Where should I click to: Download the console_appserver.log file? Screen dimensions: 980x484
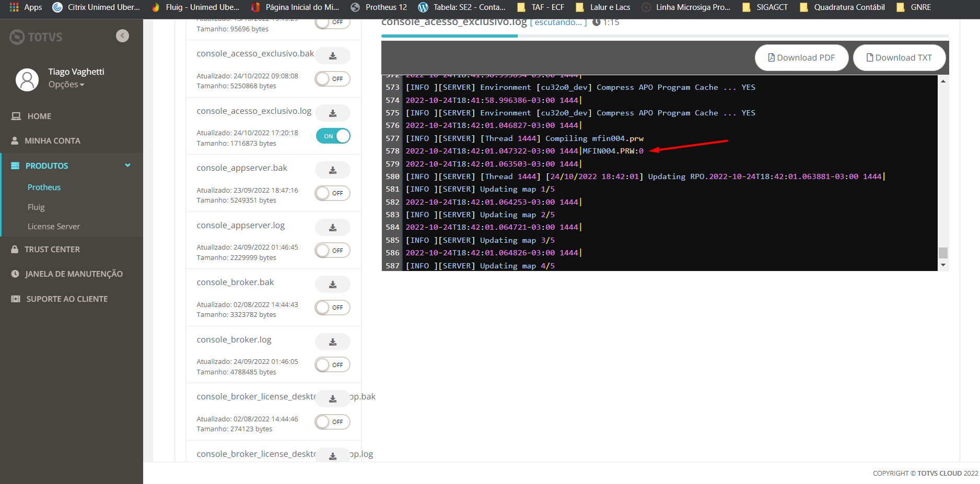tap(332, 227)
